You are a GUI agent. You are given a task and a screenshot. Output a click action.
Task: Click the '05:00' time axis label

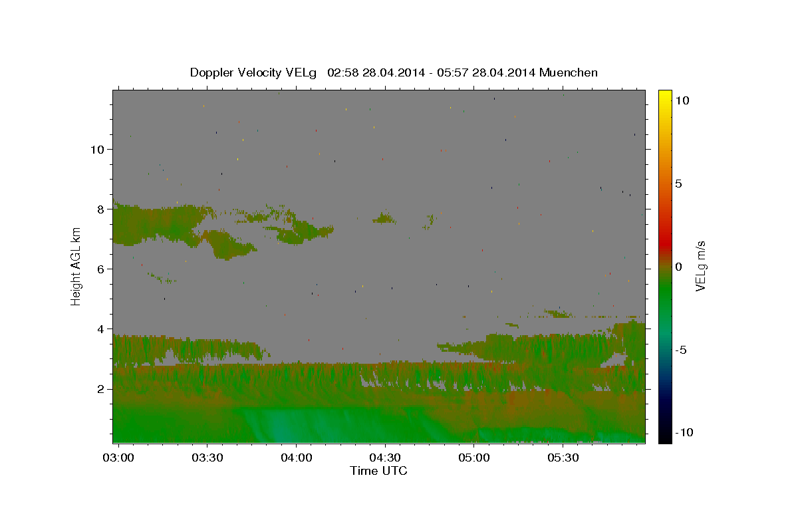473,458
